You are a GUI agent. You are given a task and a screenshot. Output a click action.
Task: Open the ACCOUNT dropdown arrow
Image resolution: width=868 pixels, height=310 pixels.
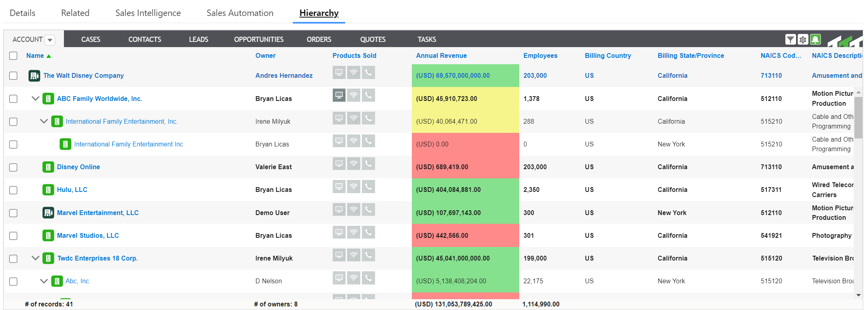point(50,40)
